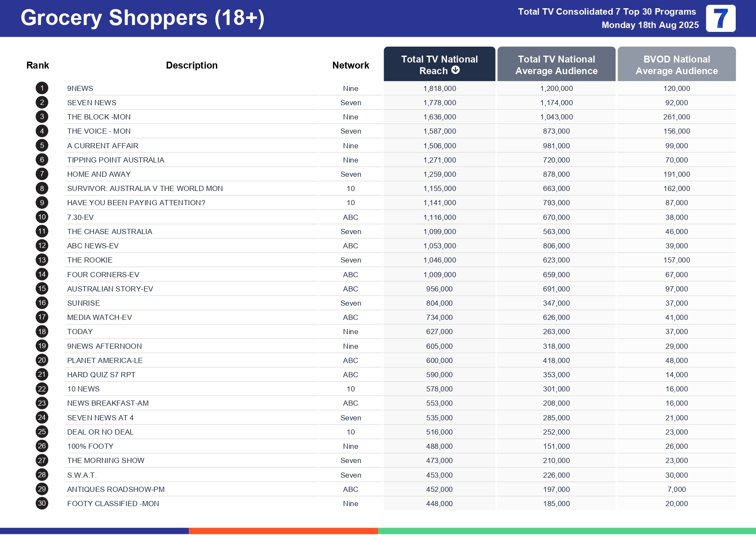Select the Total TV National Average Audience header
Image resolution: width=756 pixels, height=535 pixels.
556,65
